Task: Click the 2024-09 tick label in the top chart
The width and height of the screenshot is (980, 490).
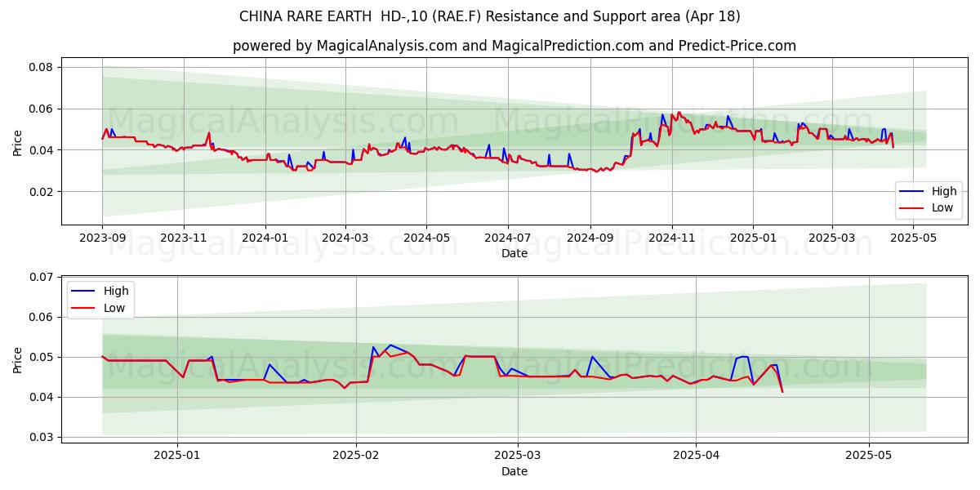Action: (x=590, y=238)
